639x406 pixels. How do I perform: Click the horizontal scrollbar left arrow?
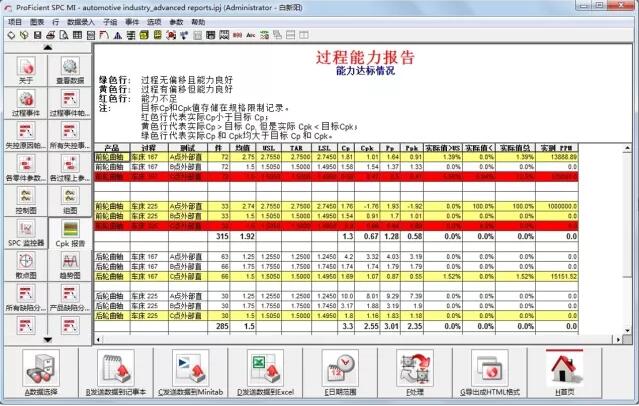tap(98, 339)
